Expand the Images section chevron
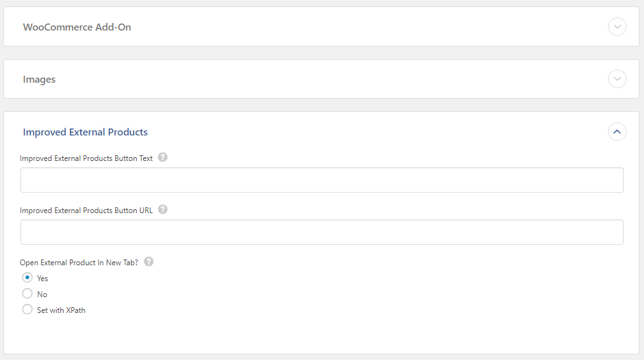 click(617, 79)
